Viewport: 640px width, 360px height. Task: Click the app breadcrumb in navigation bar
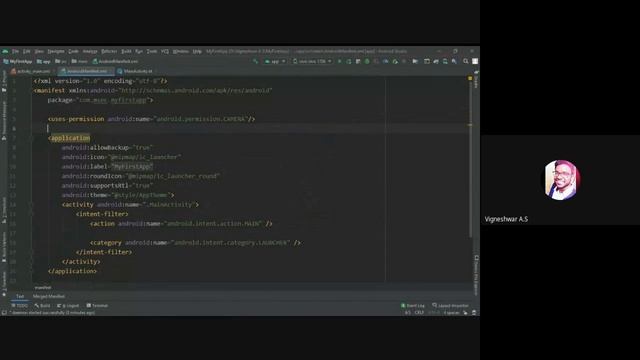pos(44,61)
